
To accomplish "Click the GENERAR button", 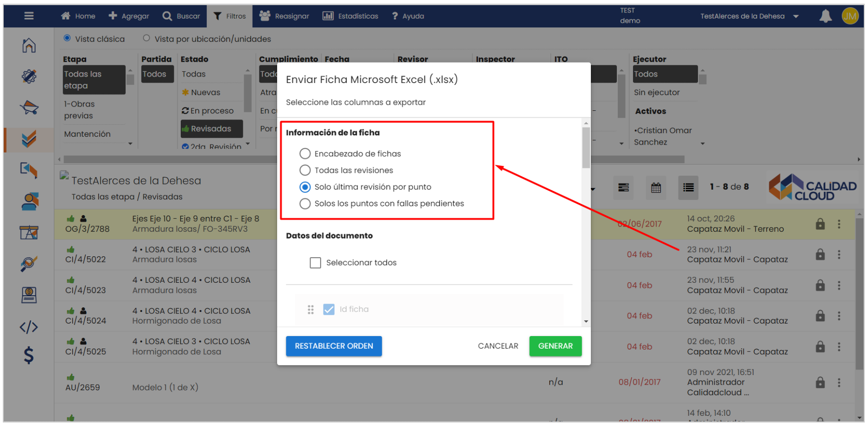I will (555, 346).
